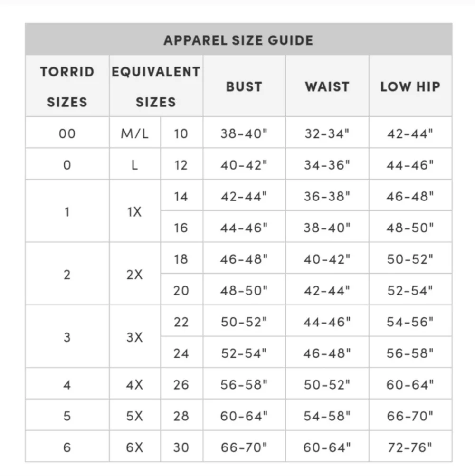Select numeric size 26 cell
Screen dimensions: 475x476
pos(181,384)
